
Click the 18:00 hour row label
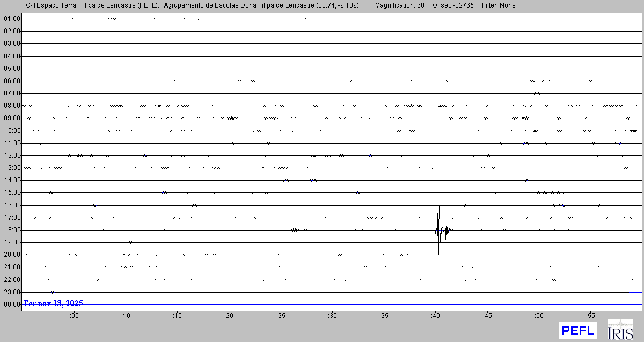click(12, 230)
